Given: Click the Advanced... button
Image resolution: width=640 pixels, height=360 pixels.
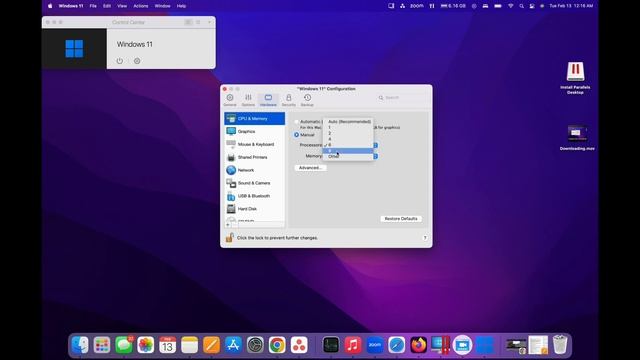Looking at the screenshot, I should pos(310,168).
